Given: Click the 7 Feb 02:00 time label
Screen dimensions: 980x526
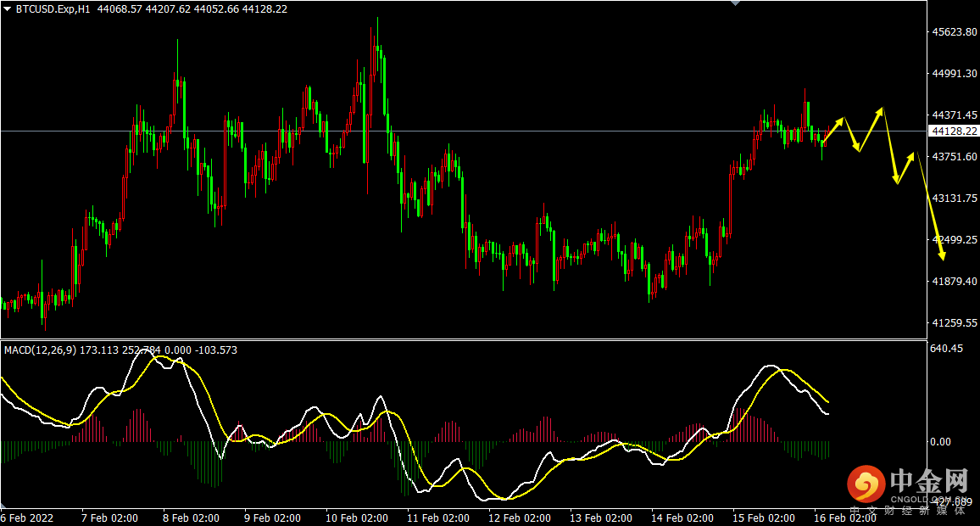Looking at the screenshot, I should pyautogui.click(x=109, y=518).
